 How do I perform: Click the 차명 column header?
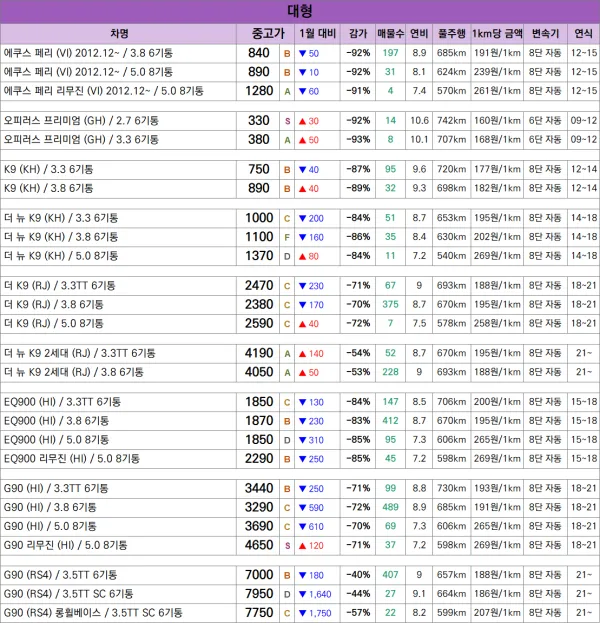120,33
